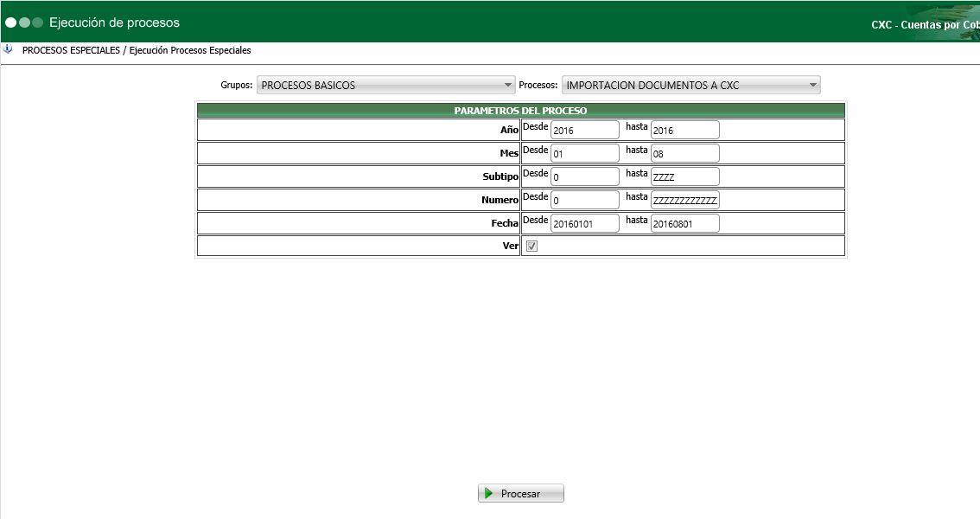Click the breadcrumb PROCESOS ESPECIALES / Ejecución Procesos Especiales
This screenshot has height=519, width=980.
(x=137, y=50)
